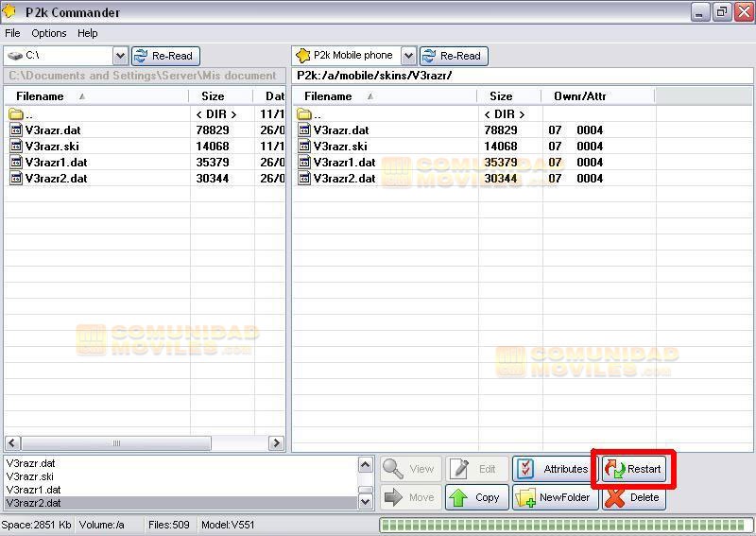Click the Copy button with green arrow
756x536 pixels.
click(475, 497)
